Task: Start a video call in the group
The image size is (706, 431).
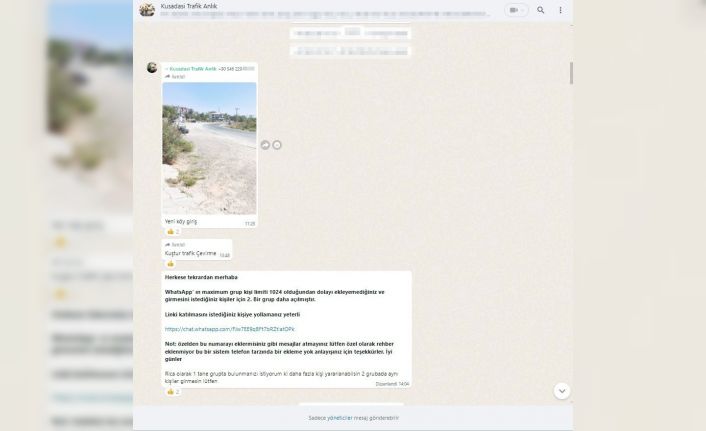Action: (x=513, y=10)
